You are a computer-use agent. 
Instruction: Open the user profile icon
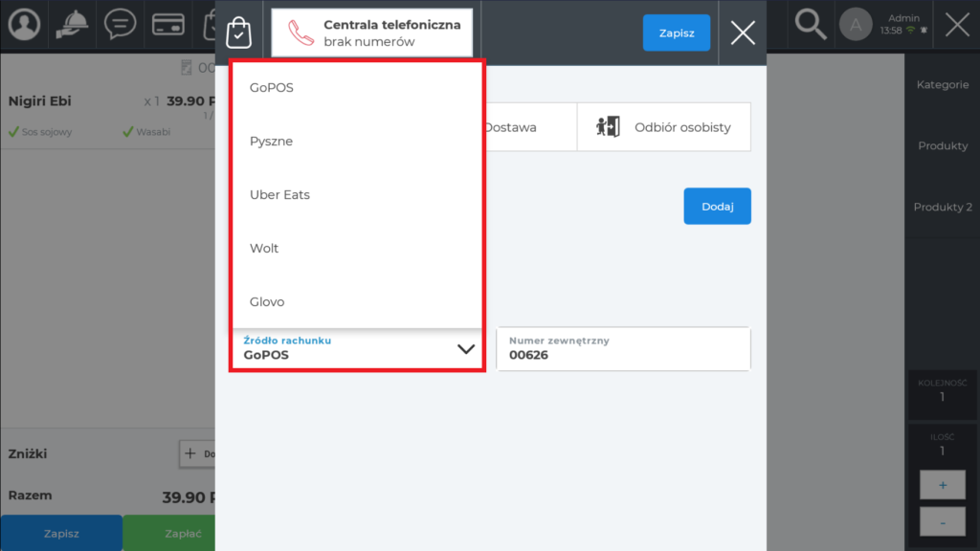[x=24, y=25]
